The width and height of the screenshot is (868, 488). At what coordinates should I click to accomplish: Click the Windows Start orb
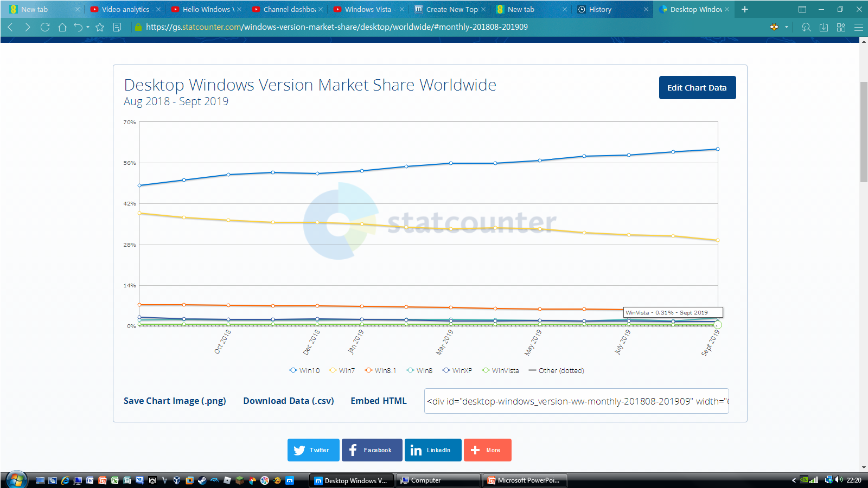tap(16, 480)
